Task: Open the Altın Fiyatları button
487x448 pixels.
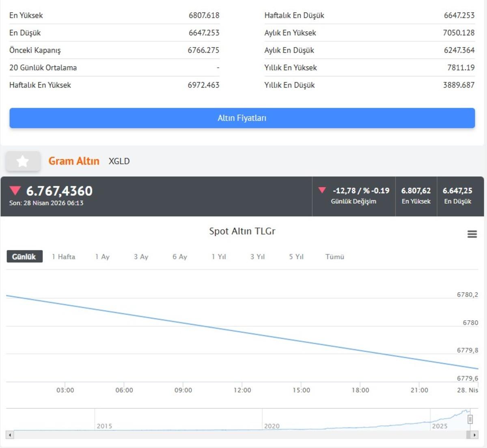Action: tap(242, 118)
